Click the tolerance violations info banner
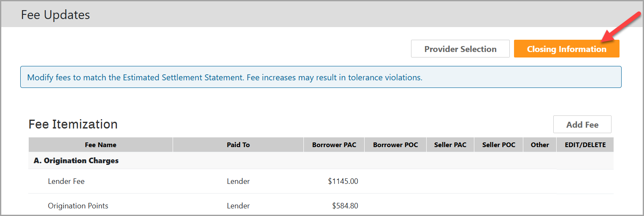 (x=225, y=77)
